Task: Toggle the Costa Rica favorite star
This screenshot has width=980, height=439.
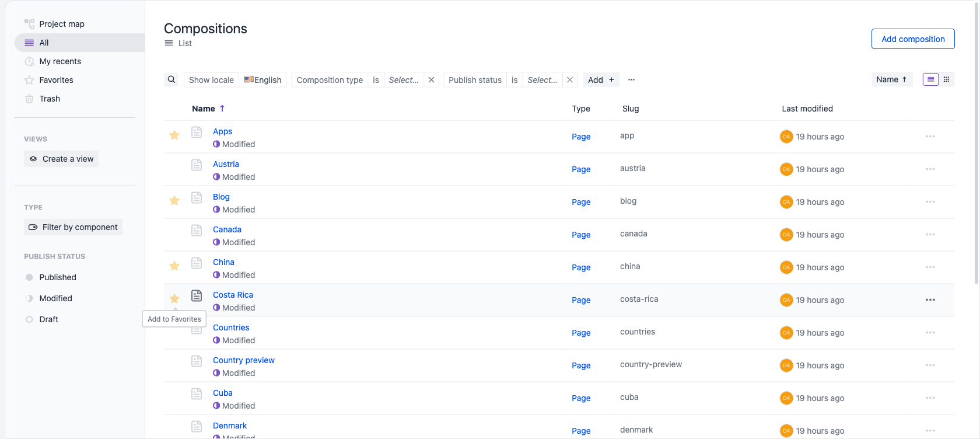Action: pyautogui.click(x=174, y=299)
